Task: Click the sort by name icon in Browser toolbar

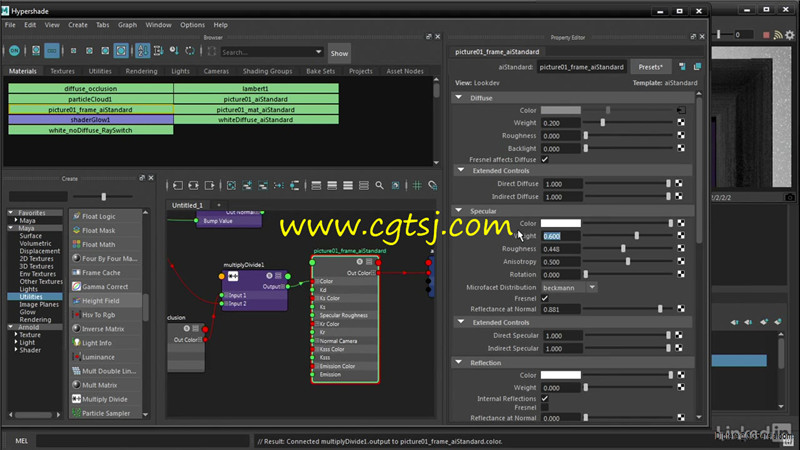Action: pyautogui.click(x=142, y=51)
